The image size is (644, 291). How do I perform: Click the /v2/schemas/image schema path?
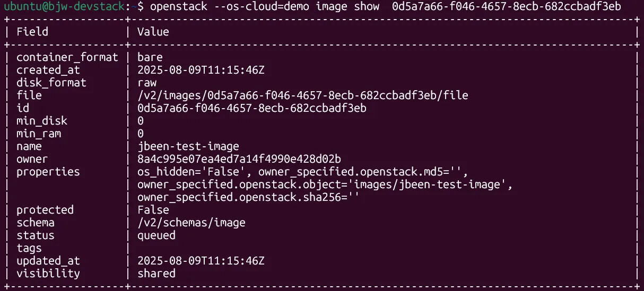point(191,223)
